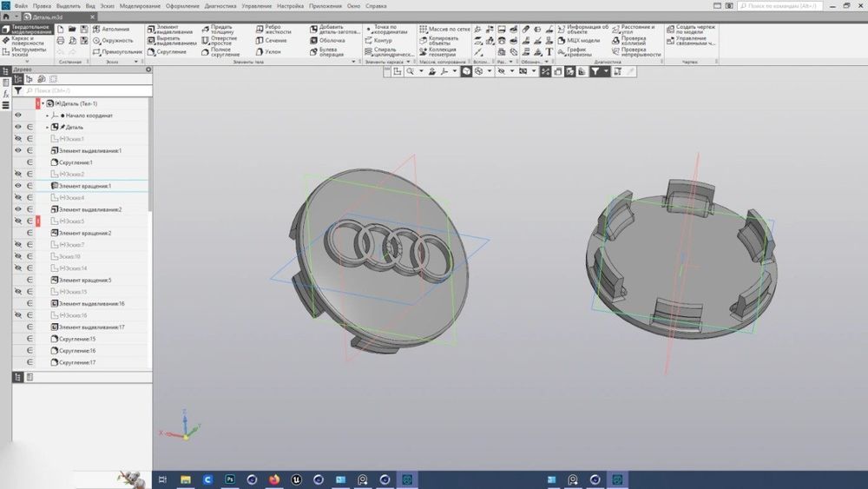Select Добавить деталь-заготовку tool
The height and width of the screenshot is (489, 868).
335,29
